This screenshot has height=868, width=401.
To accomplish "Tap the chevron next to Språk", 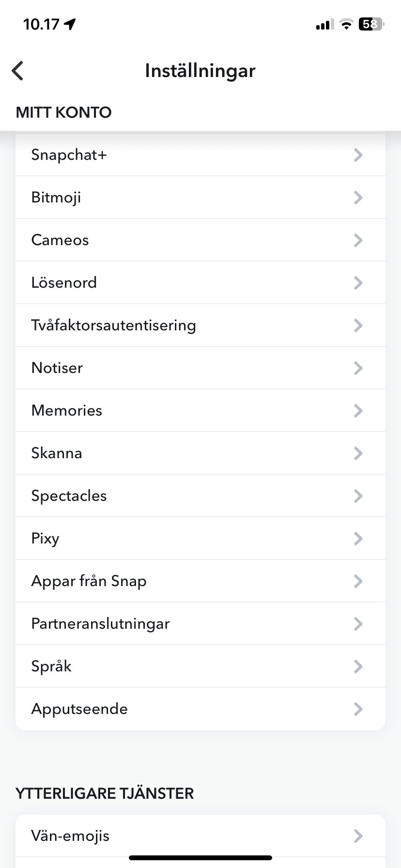I will coord(358,666).
